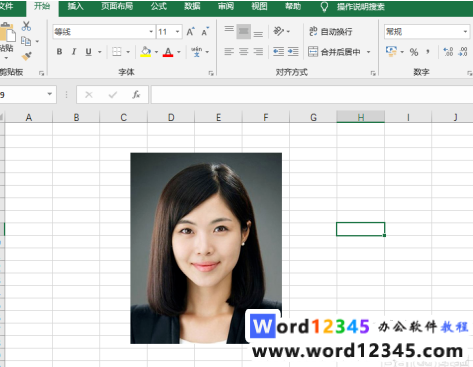
Task: Click the text orientation icon
Action: (278, 31)
